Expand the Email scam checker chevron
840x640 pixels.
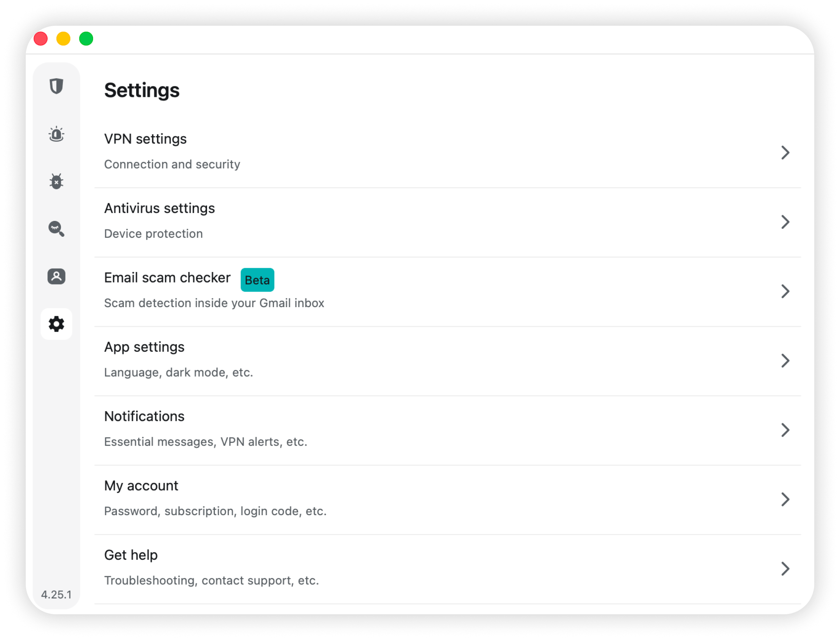pos(785,291)
